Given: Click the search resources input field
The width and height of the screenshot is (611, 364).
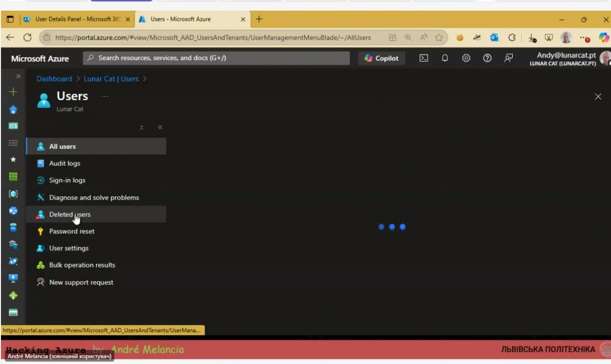Looking at the screenshot, I should pyautogui.click(x=216, y=58).
